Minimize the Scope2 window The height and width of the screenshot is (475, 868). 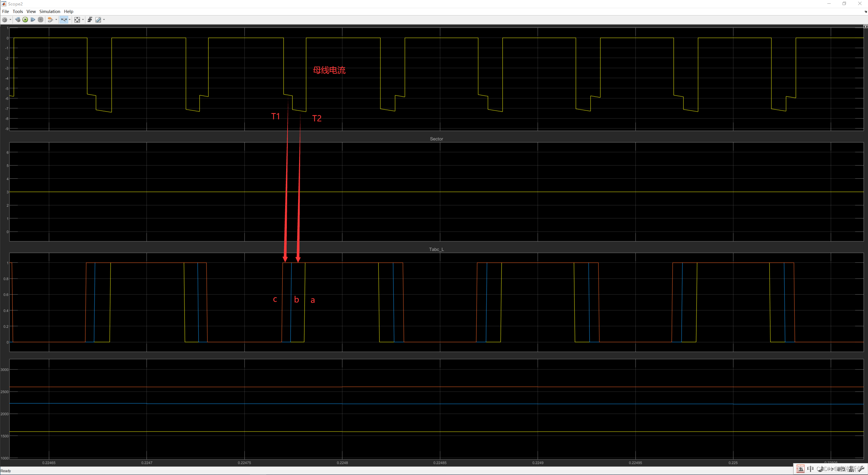[829, 4]
